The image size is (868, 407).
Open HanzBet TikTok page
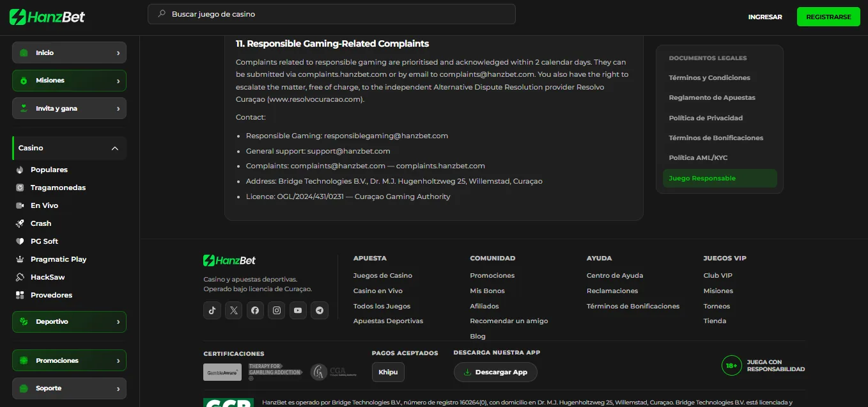(x=212, y=310)
